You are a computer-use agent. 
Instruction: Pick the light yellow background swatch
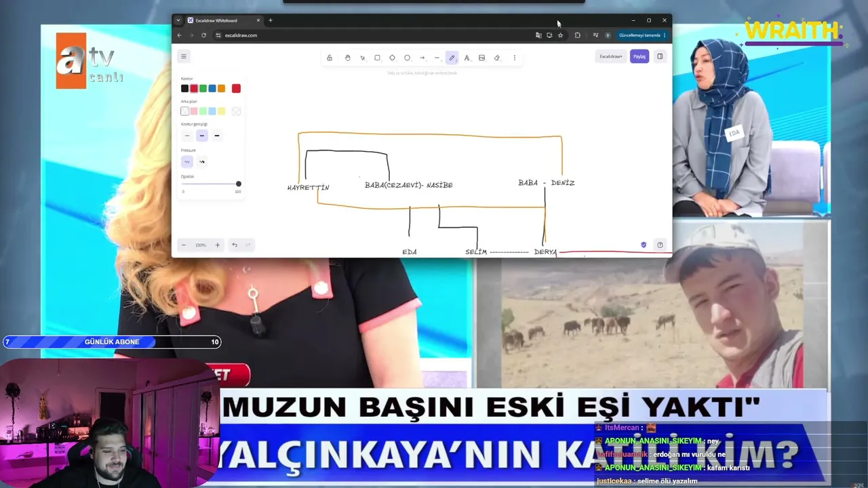point(221,111)
